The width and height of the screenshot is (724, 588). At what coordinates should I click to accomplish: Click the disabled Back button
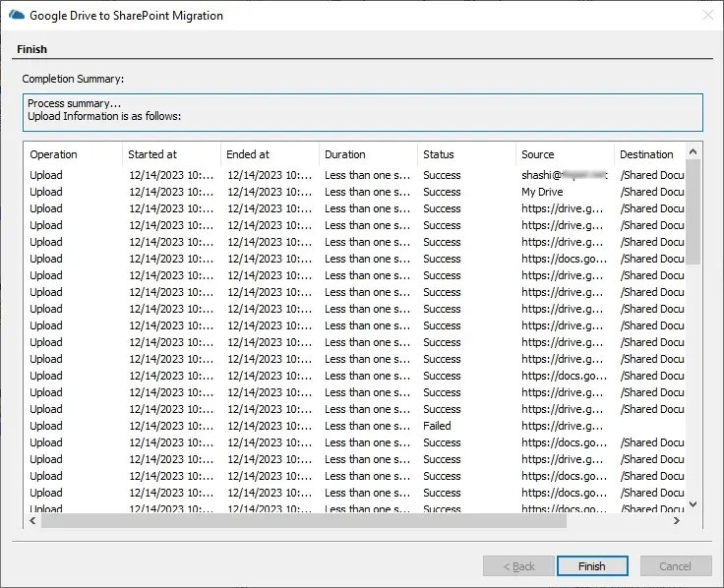pyautogui.click(x=518, y=565)
